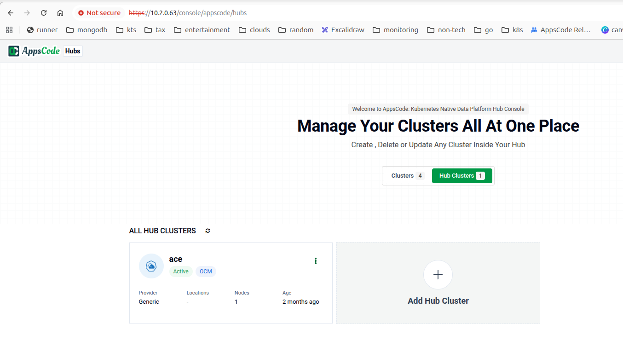Click the browser back arrow

[x=11, y=13]
